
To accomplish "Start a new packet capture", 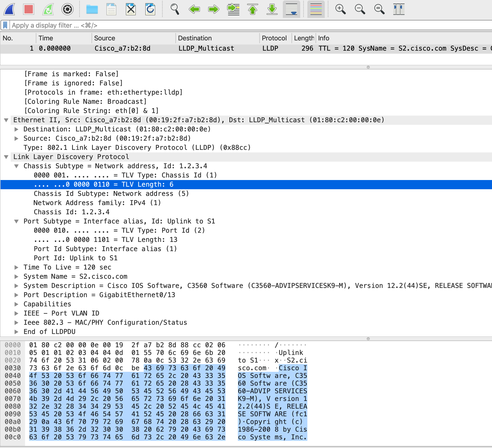I will coord(9,9).
